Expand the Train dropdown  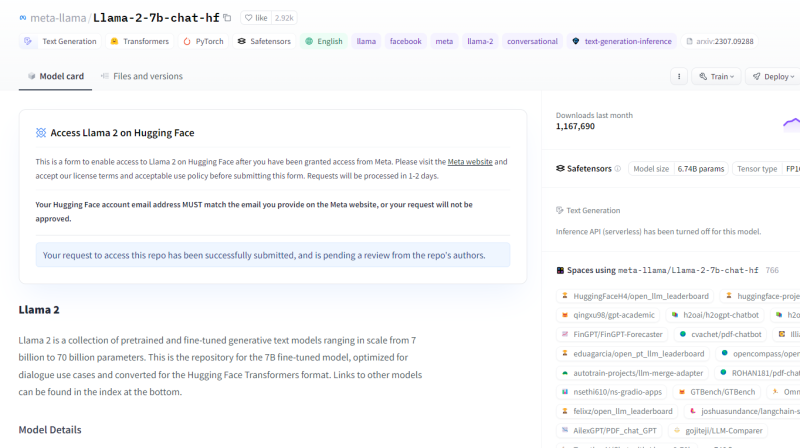click(716, 77)
